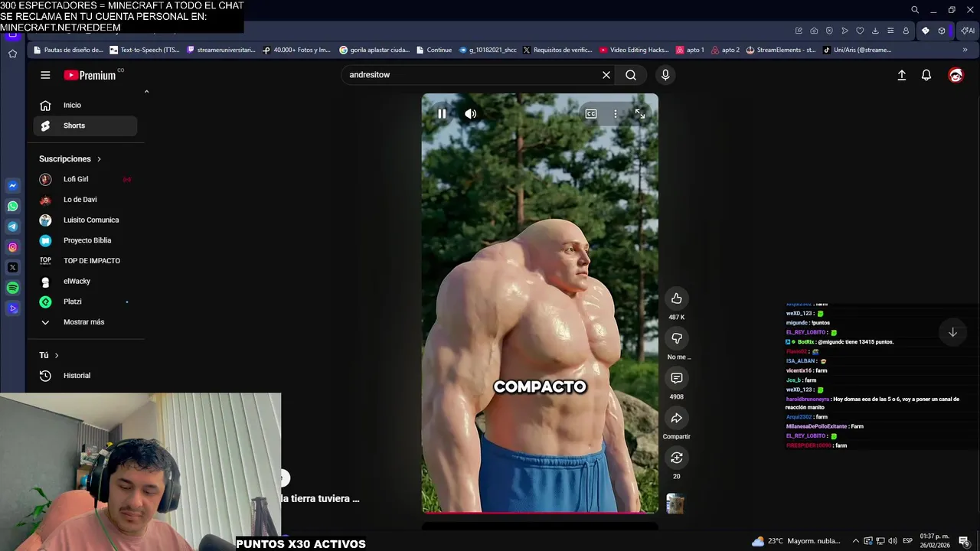
Task: Mute the Shorts video volume
Action: point(470,113)
